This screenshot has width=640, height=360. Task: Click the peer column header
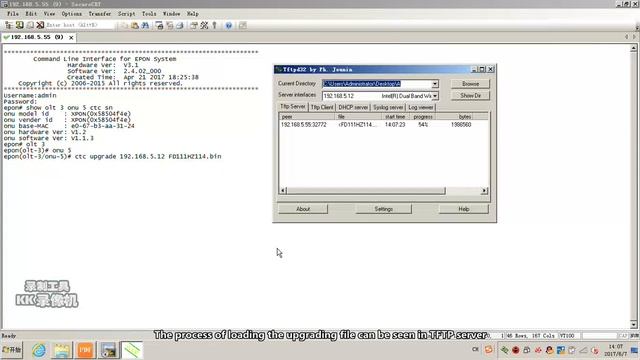307,117
